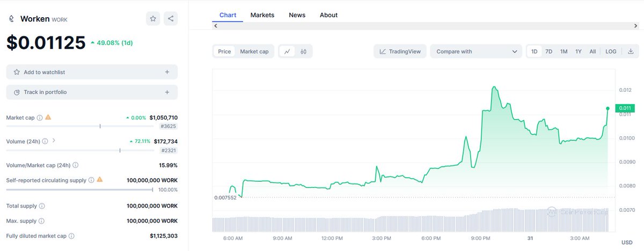The width and height of the screenshot is (644, 251).
Task: Switch chart to Market cap
Action: tap(254, 51)
